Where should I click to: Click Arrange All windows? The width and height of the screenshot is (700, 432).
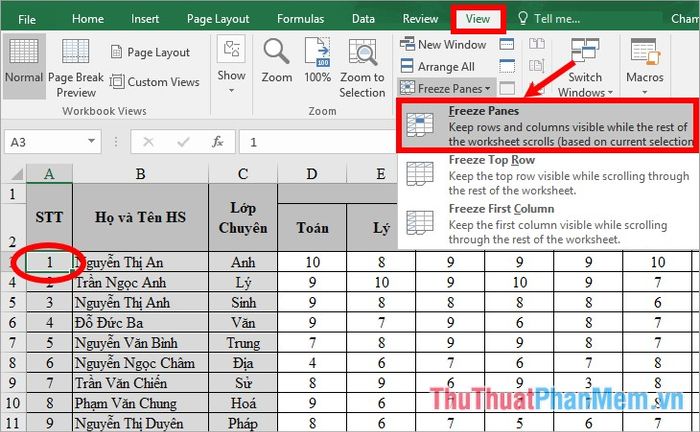tap(438, 66)
